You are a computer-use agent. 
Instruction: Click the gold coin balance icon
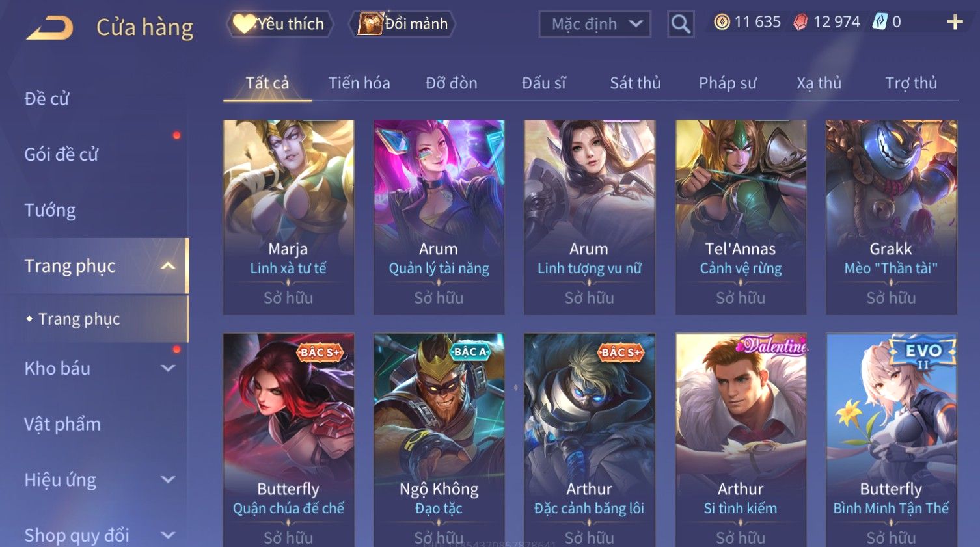point(722,22)
